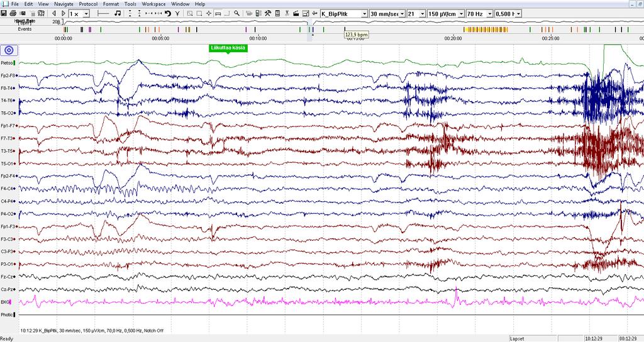Toggle the EKG channel marker

point(11,302)
